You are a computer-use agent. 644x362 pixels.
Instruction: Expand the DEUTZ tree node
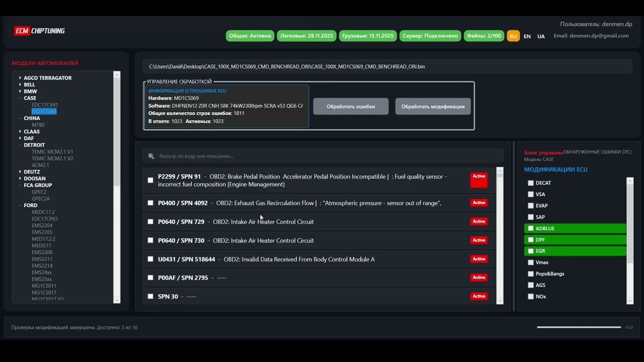pyautogui.click(x=20, y=172)
